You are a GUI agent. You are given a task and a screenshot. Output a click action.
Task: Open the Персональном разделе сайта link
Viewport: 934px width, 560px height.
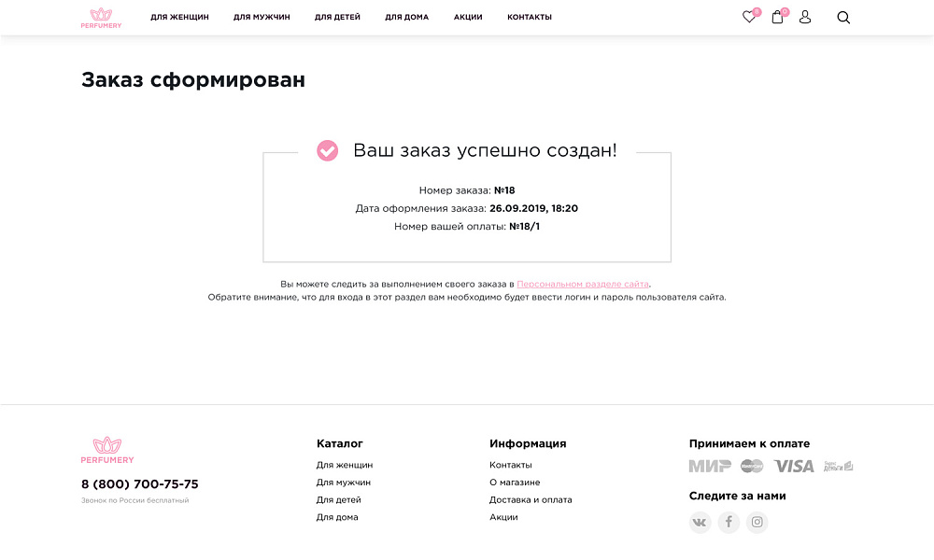pos(581,284)
